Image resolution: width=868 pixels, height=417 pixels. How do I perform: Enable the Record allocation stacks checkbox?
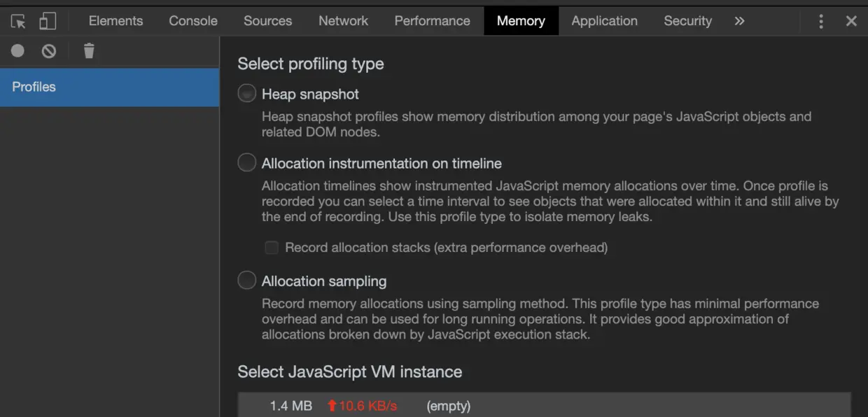(x=272, y=248)
